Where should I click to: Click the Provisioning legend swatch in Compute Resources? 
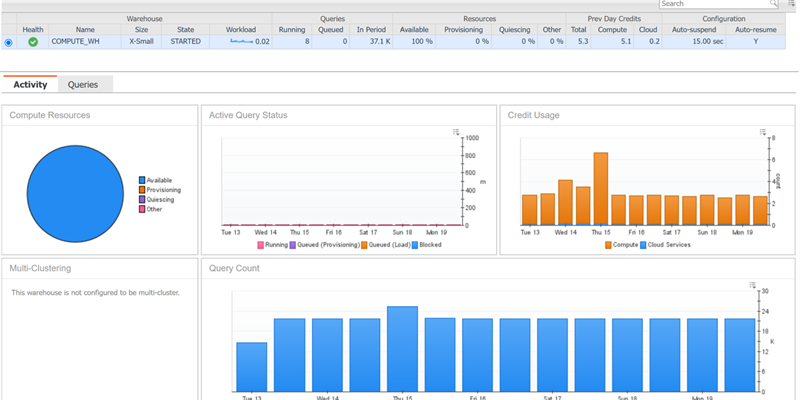pyautogui.click(x=142, y=190)
